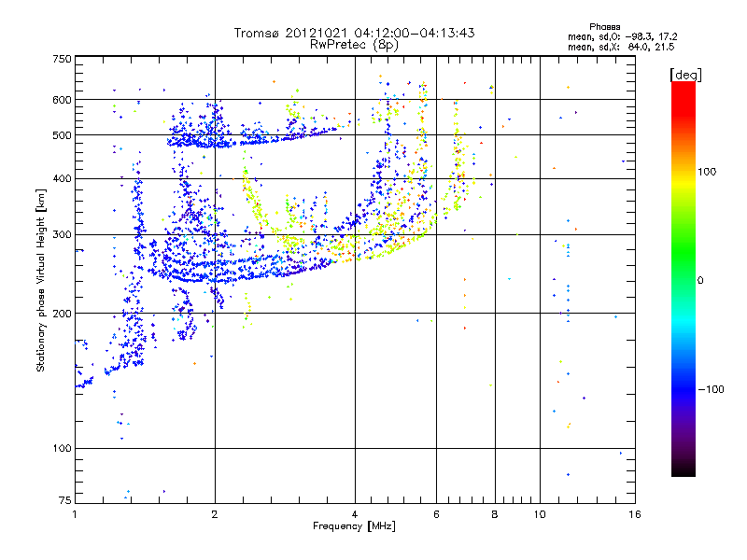The width and height of the screenshot is (747, 560).
Task: Click the x-axis label '4'
Action: click(x=355, y=514)
